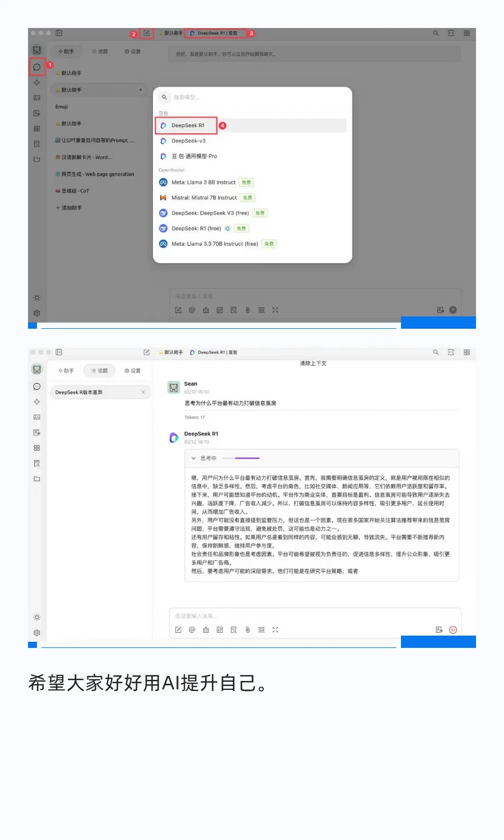Screen dimensions: 504x840
Task: Click 添加助手 to add an assistant
Action: pyautogui.click(x=69, y=207)
